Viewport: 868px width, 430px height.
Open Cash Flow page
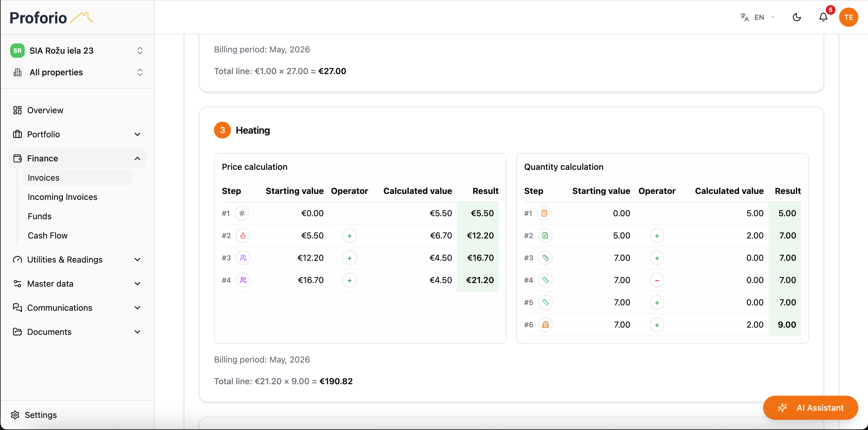point(77,235)
